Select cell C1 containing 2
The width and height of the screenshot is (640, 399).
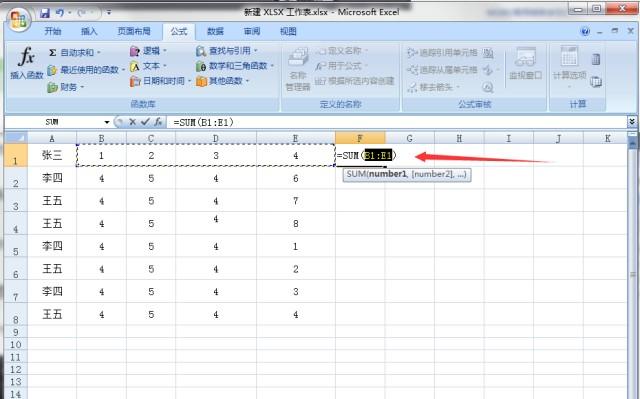click(151, 155)
